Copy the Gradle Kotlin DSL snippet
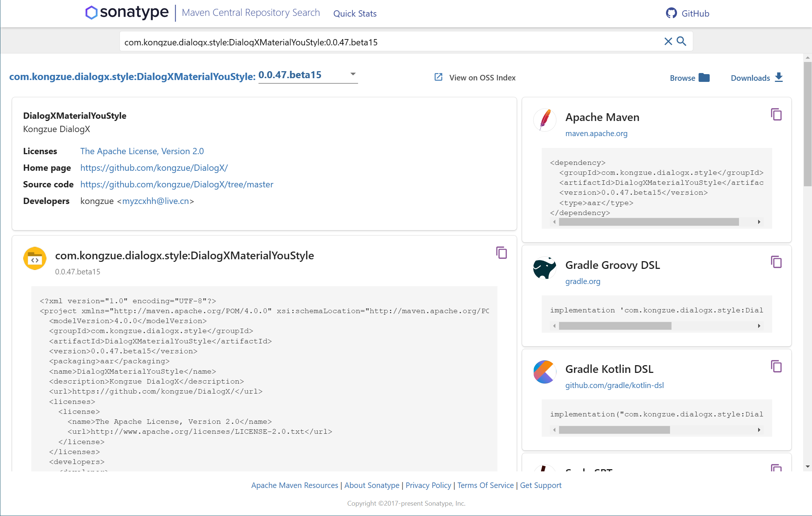812x516 pixels. tap(777, 366)
